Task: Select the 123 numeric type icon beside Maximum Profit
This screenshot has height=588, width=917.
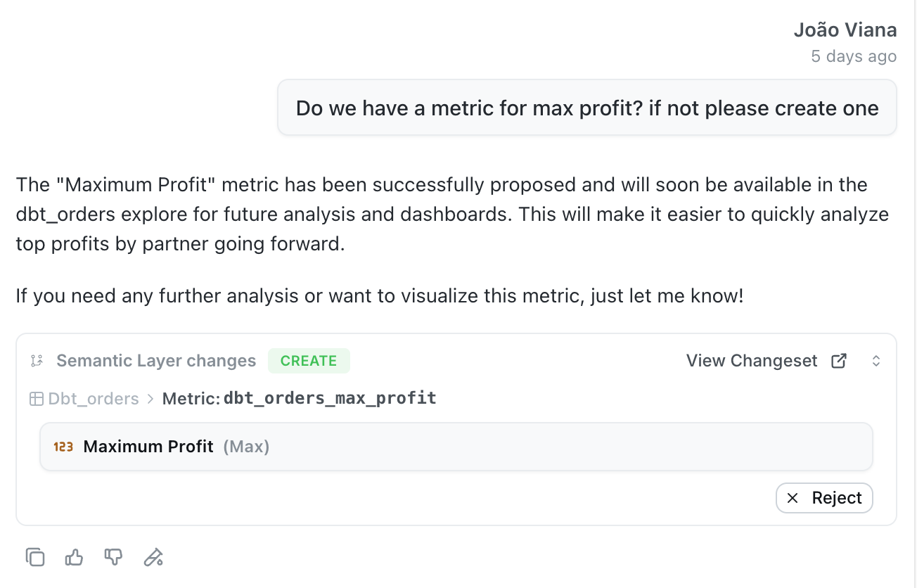Action: tap(62, 446)
